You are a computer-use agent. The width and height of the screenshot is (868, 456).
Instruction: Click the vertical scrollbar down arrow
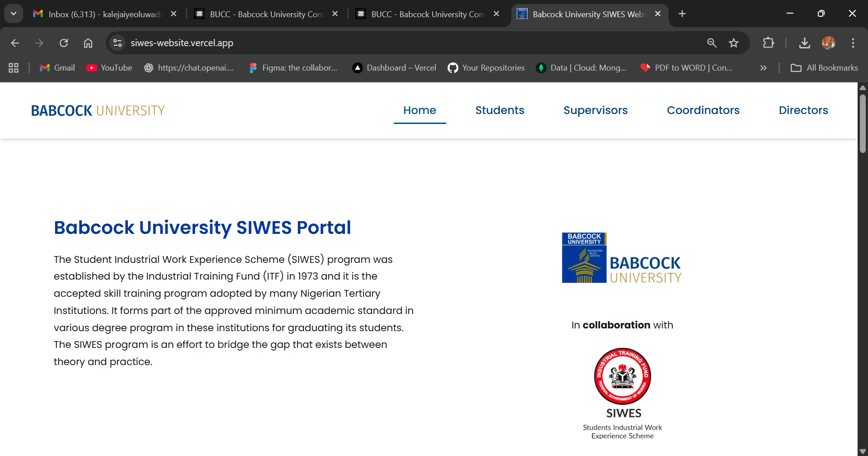[863, 450]
